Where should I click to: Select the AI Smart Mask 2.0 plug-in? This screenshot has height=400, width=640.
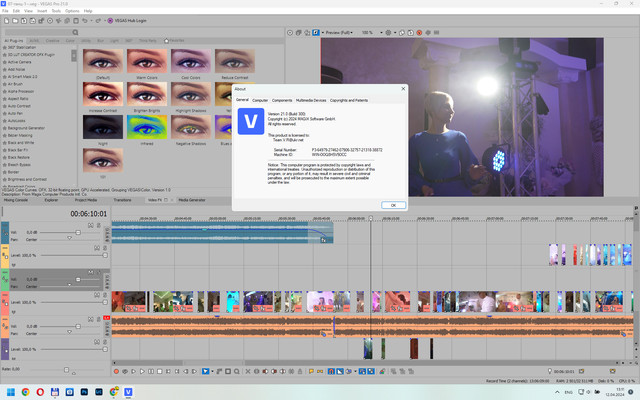(20, 77)
